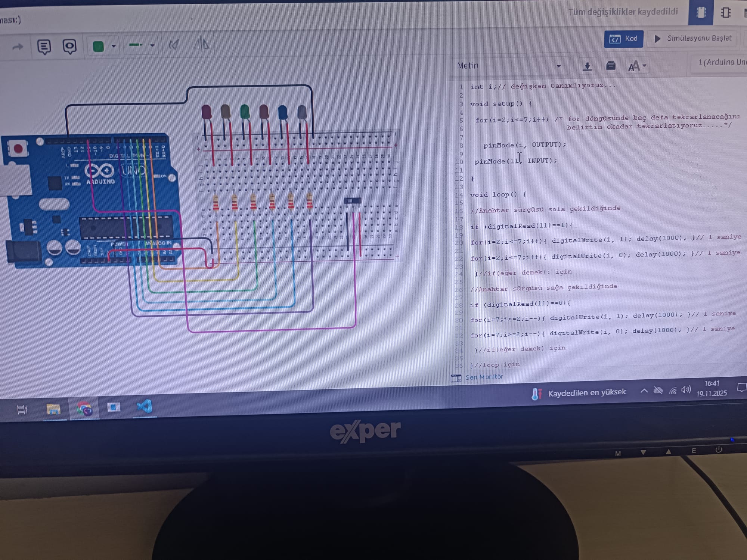Screen dimensions: 747x560
Task: Toggle notes visibility eye icon
Action: (x=69, y=46)
